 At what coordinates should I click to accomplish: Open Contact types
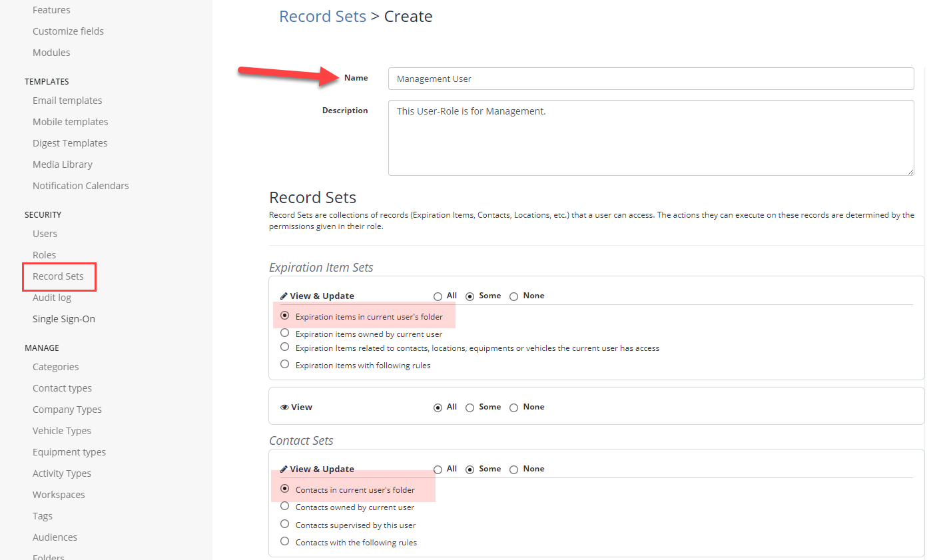pos(62,388)
